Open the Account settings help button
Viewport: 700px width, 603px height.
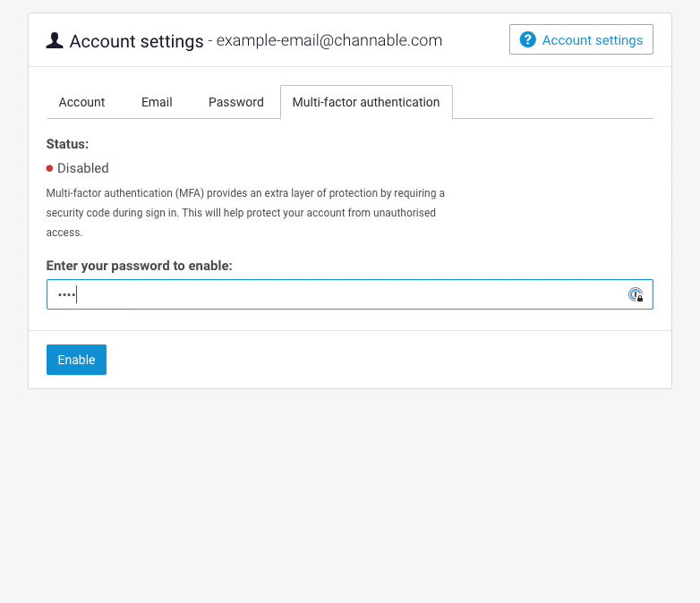(x=581, y=39)
